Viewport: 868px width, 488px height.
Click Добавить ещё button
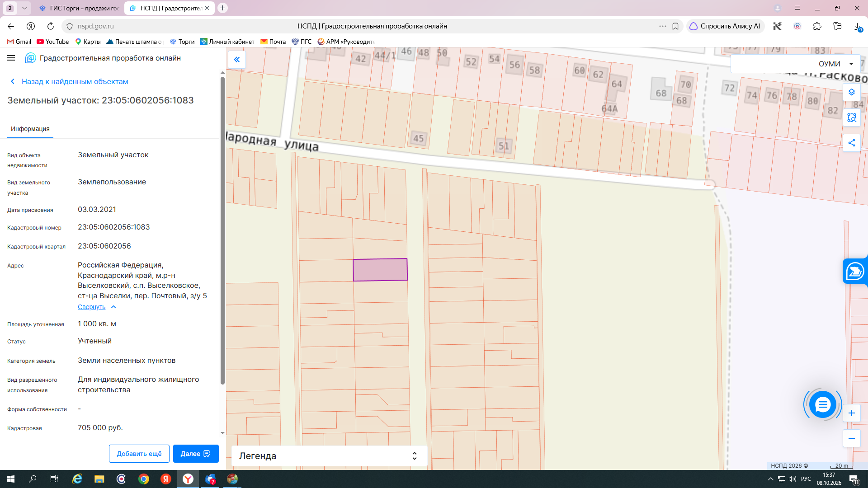139,454
